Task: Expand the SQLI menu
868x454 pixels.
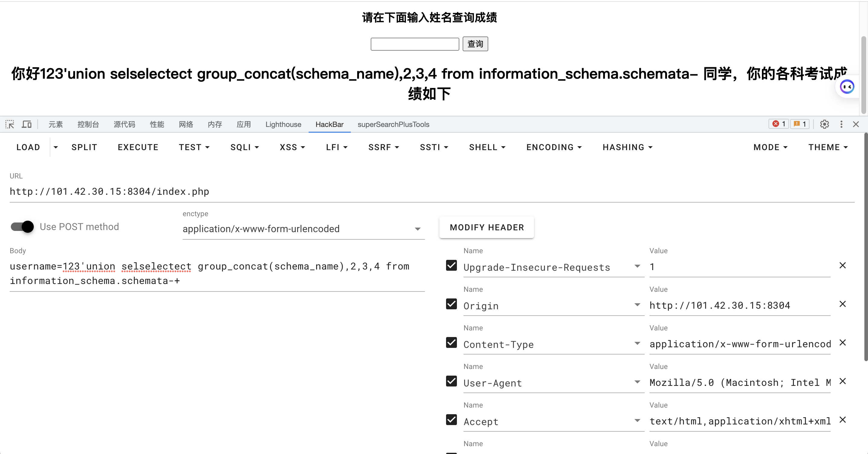Action: 245,147
